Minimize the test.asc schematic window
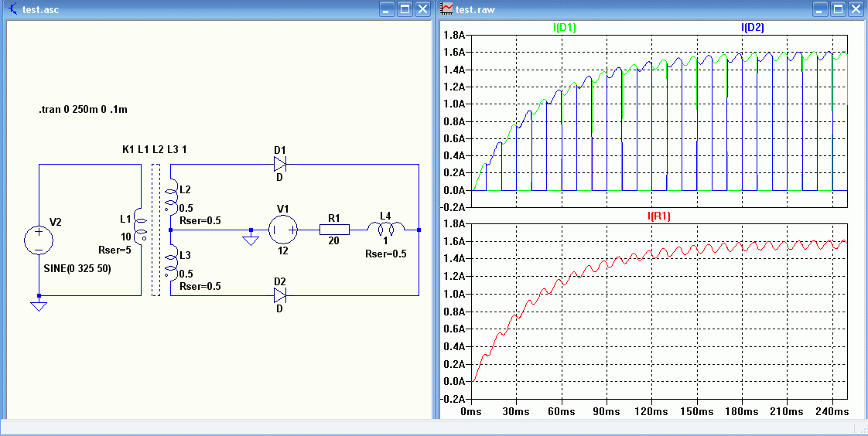 click(x=388, y=9)
